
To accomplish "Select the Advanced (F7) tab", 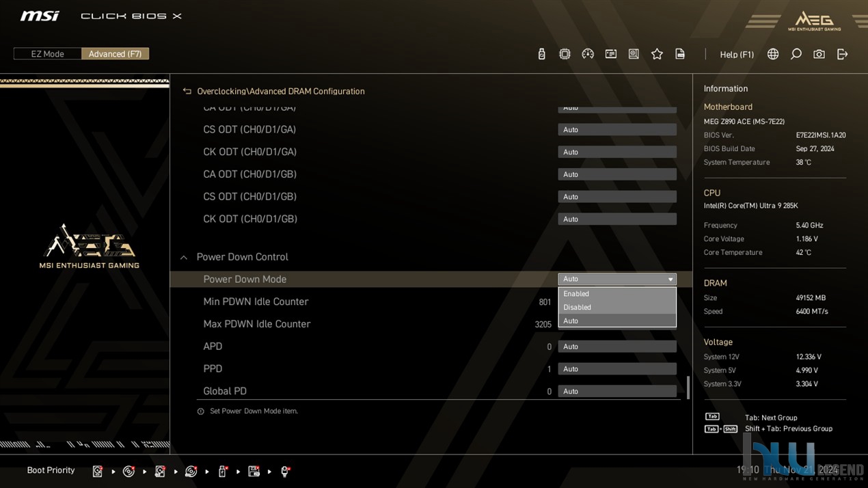I will pos(115,54).
